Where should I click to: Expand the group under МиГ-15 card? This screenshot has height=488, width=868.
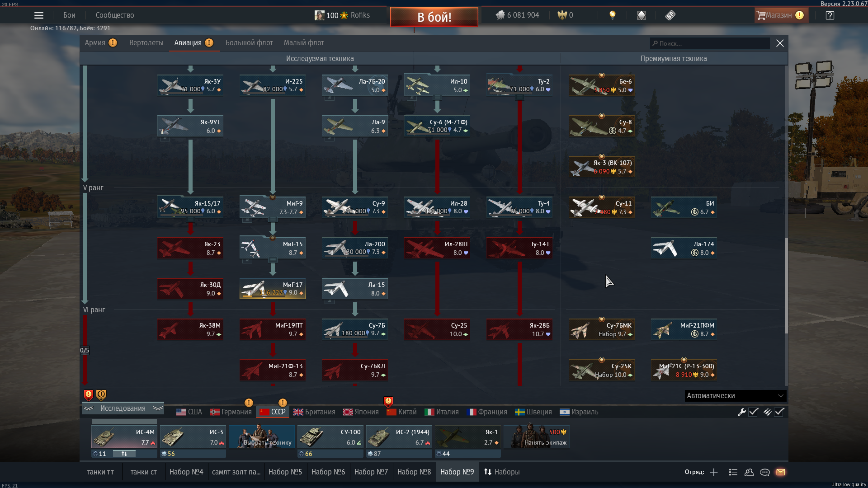click(273, 260)
